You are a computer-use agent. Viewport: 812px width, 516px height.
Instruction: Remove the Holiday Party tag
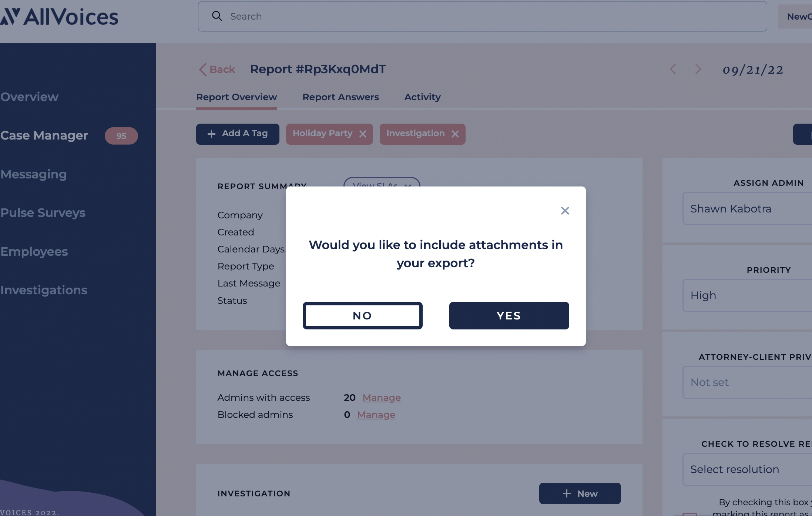(x=363, y=134)
